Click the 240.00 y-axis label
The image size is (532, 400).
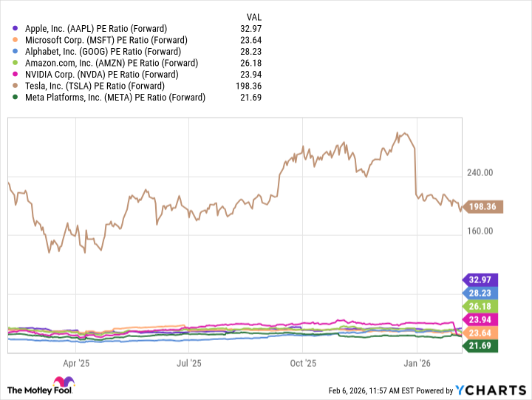click(x=480, y=173)
